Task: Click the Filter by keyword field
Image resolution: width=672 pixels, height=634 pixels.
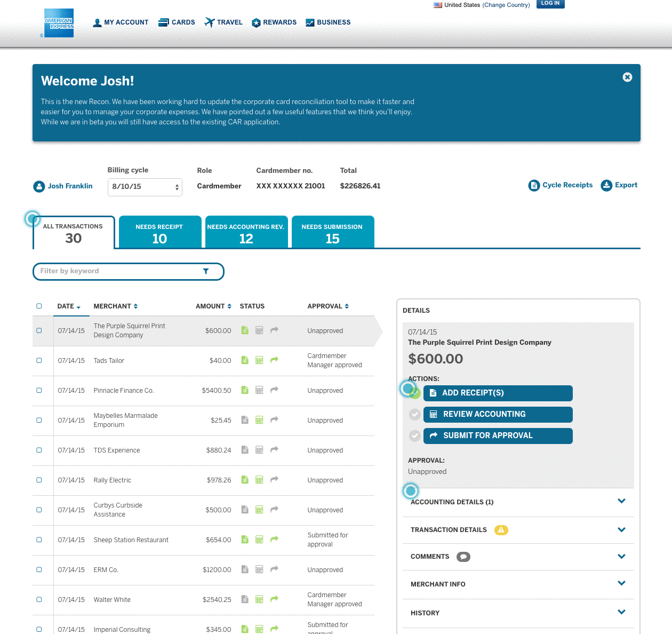Action: tap(129, 271)
